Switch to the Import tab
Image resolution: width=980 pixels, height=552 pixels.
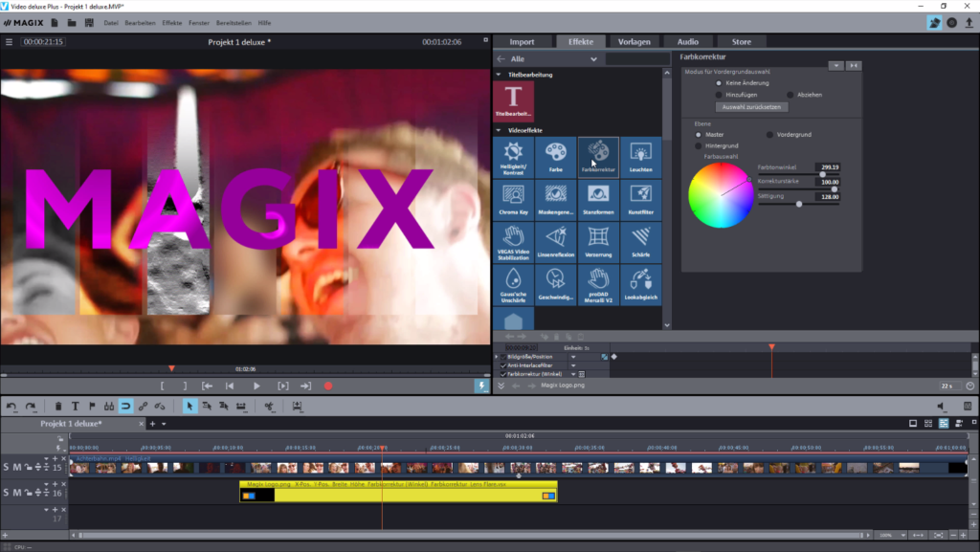522,42
